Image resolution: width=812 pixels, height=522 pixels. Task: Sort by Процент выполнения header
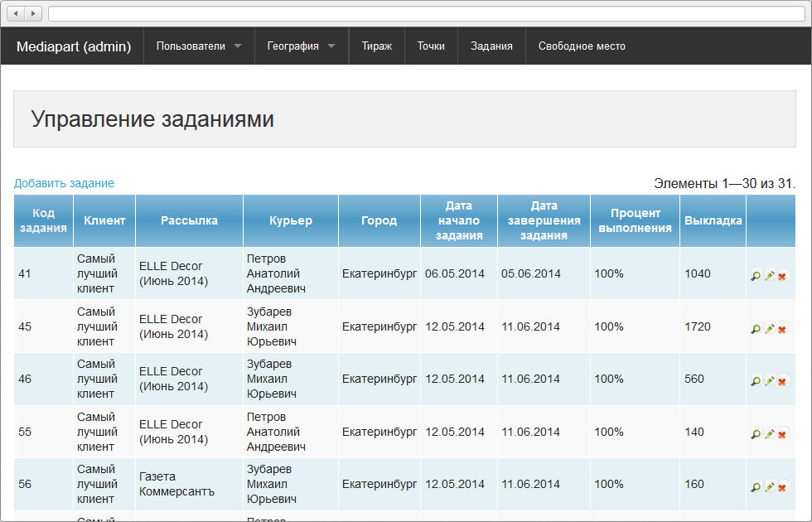coord(635,220)
